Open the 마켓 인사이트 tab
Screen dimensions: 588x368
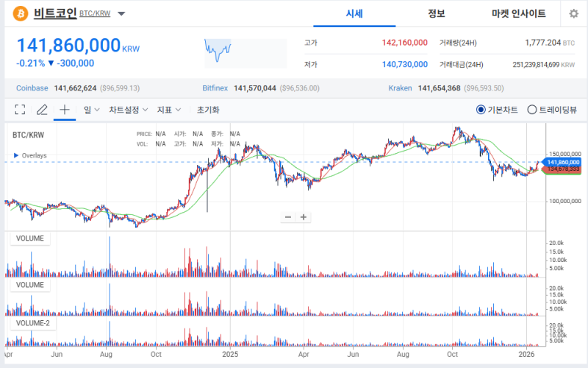518,14
